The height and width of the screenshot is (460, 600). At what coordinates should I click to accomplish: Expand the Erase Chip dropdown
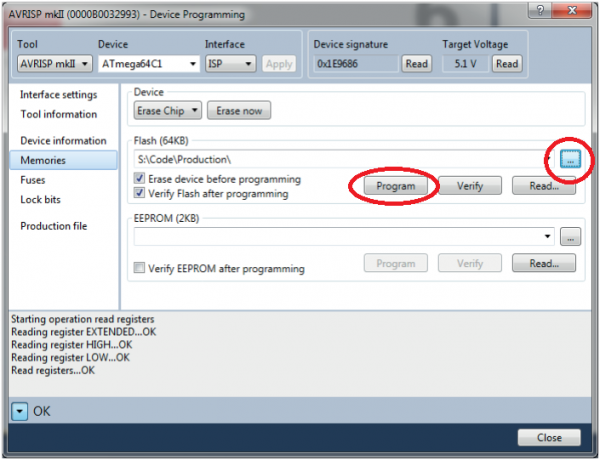pyautogui.click(x=168, y=111)
